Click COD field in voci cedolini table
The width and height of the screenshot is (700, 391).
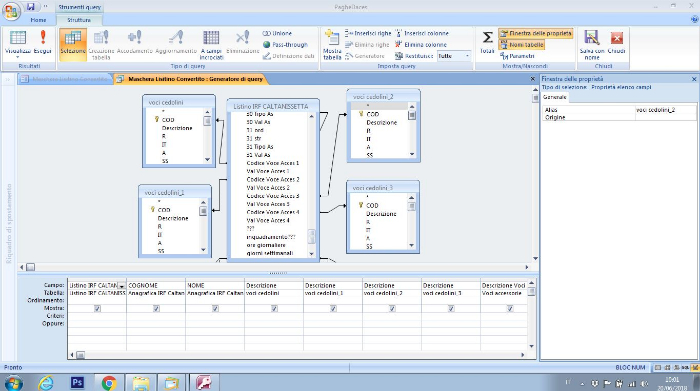tap(168, 120)
